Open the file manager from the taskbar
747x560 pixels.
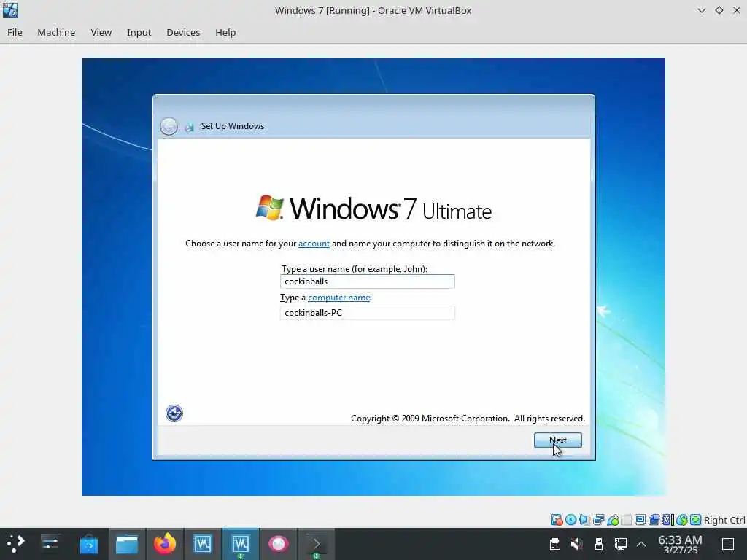tap(127, 544)
